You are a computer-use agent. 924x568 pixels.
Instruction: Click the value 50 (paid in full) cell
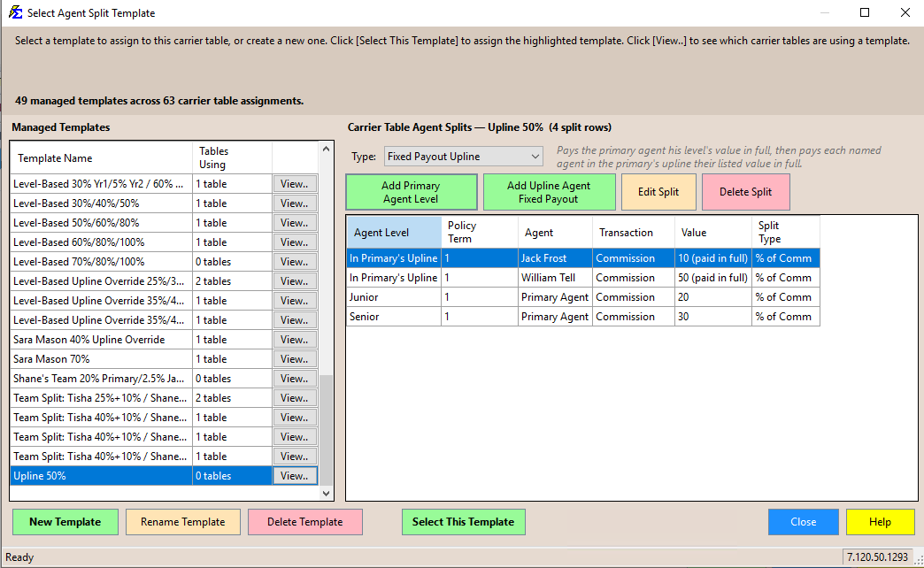[x=713, y=278]
